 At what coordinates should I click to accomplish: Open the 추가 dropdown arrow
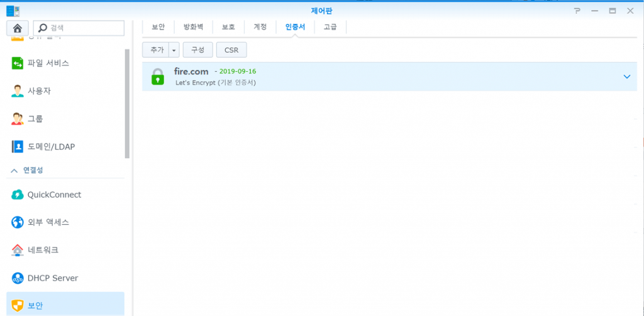point(174,50)
